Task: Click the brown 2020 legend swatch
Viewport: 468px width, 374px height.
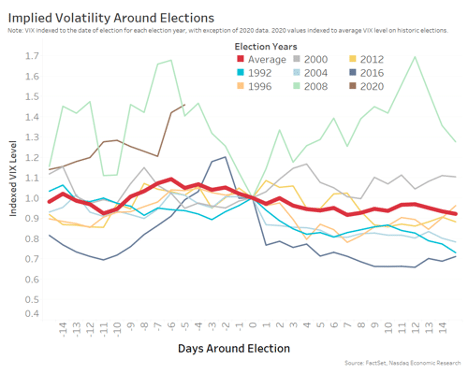Action: pos(352,86)
